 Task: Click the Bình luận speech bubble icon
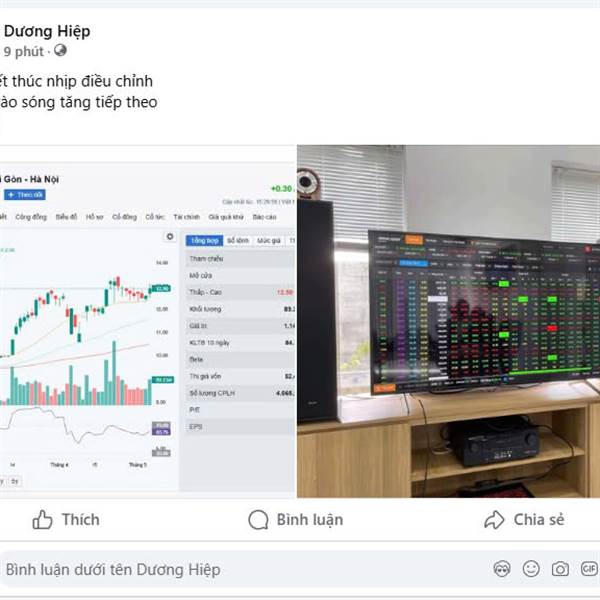click(258, 520)
